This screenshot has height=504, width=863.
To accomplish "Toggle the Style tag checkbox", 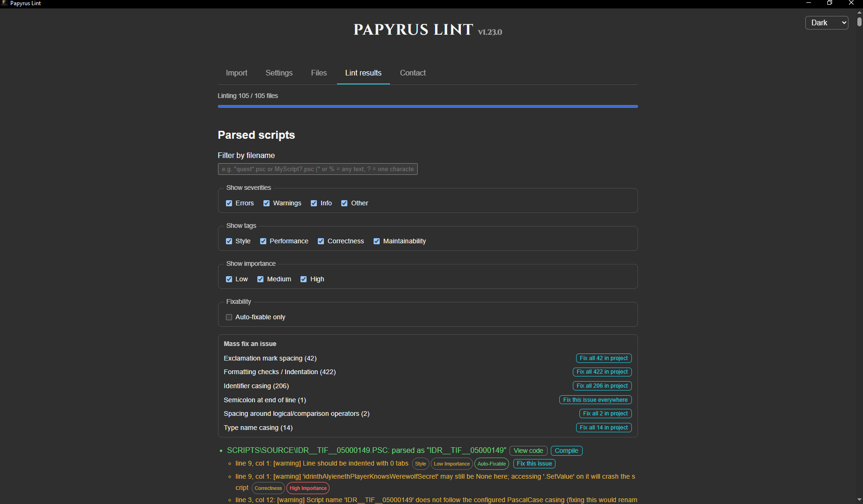I will coord(229,241).
